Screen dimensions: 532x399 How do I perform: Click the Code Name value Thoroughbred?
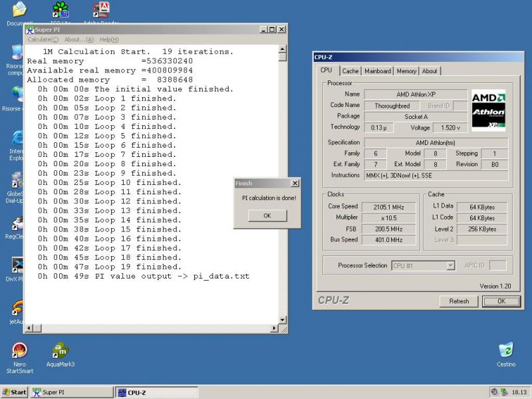tap(392, 106)
